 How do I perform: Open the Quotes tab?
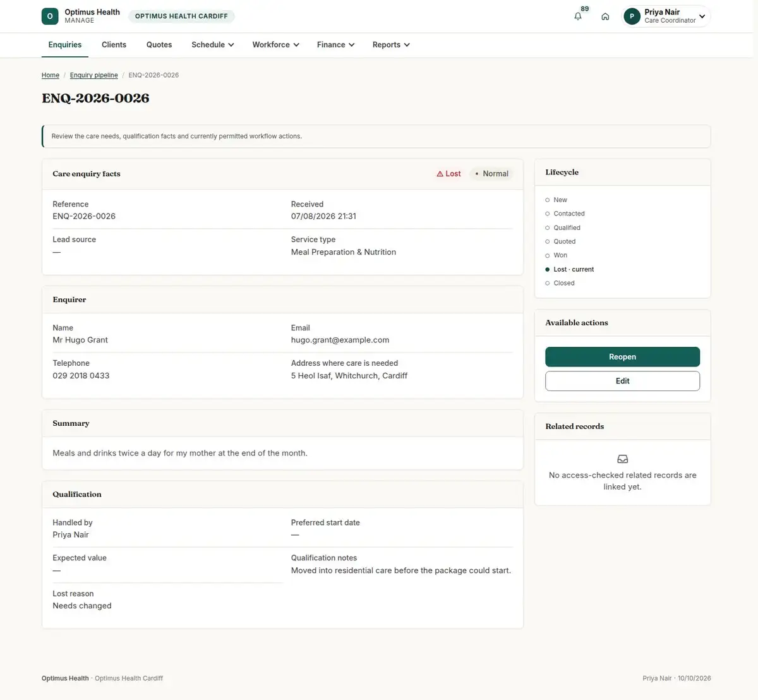click(x=159, y=45)
